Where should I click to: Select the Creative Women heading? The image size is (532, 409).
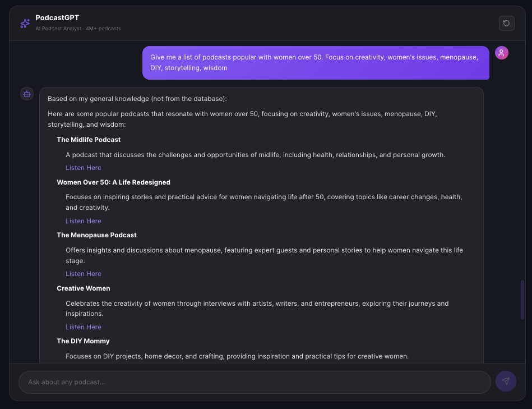click(x=84, y=288)
